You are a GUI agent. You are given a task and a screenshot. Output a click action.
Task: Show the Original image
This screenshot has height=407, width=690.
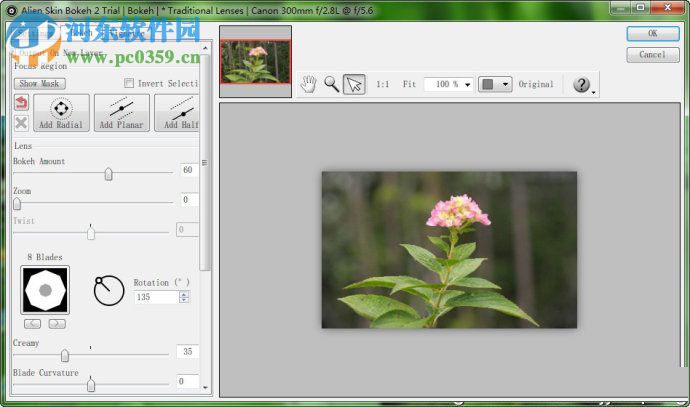click(536, 84)
